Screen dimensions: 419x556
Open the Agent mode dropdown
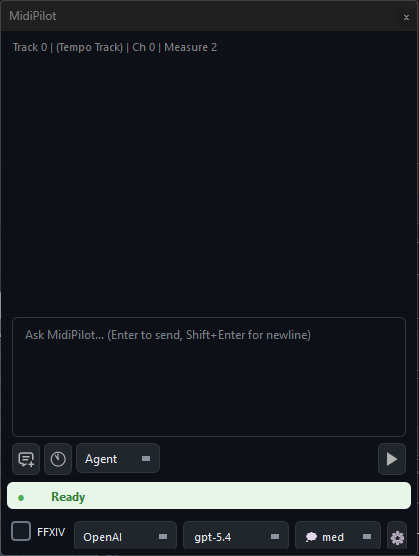point(118,458)
